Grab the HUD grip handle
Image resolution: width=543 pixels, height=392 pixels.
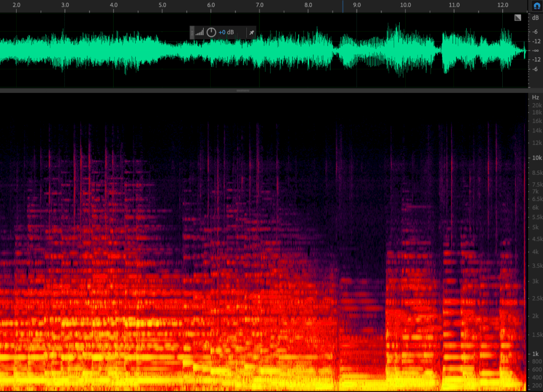click(x=192, y=33)
